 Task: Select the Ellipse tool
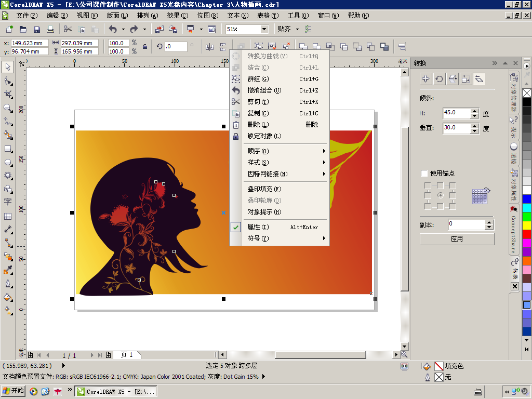click(x=8, y=163)
